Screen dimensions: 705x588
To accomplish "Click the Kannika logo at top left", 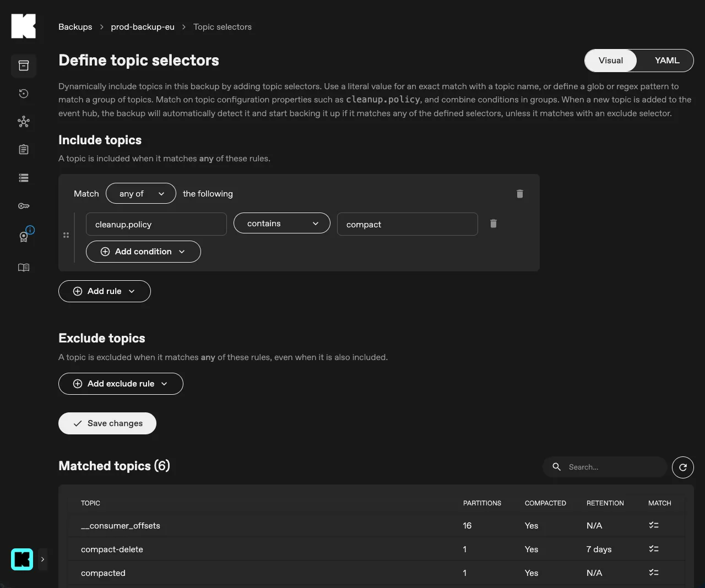I will point(24,26).
